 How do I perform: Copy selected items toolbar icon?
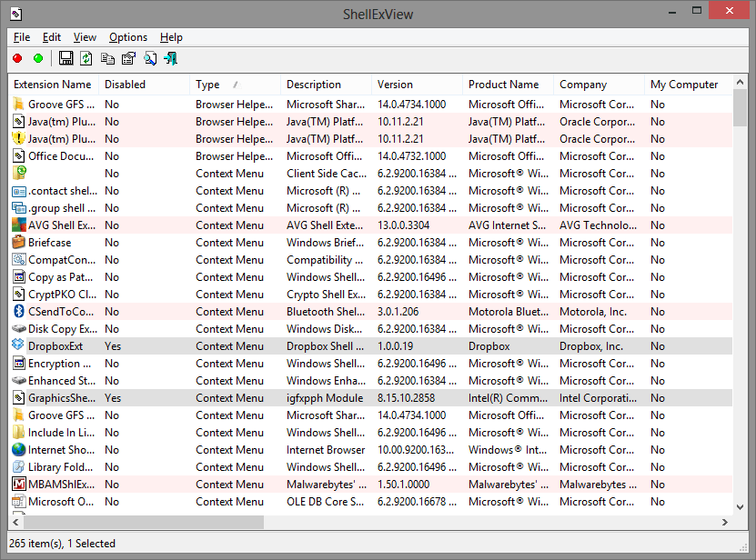tap(107, 58)
